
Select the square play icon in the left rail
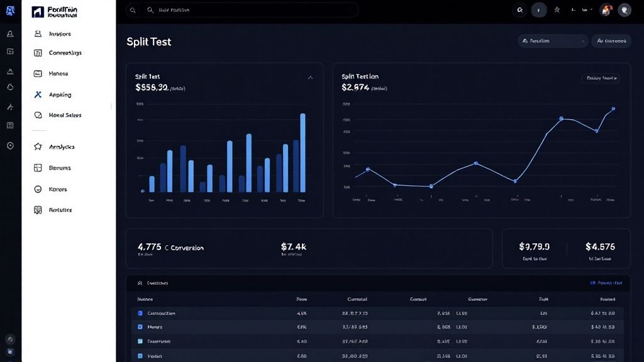coord(10,52)
